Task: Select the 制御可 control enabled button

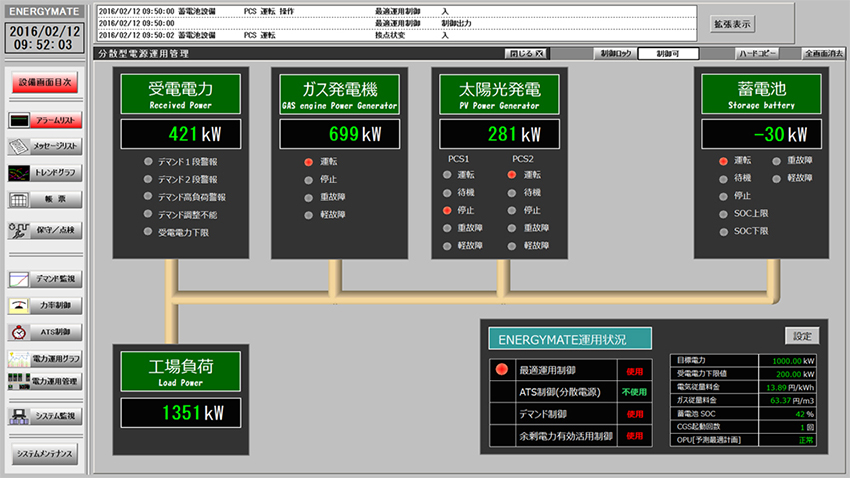Action: [x=668, y=54]
